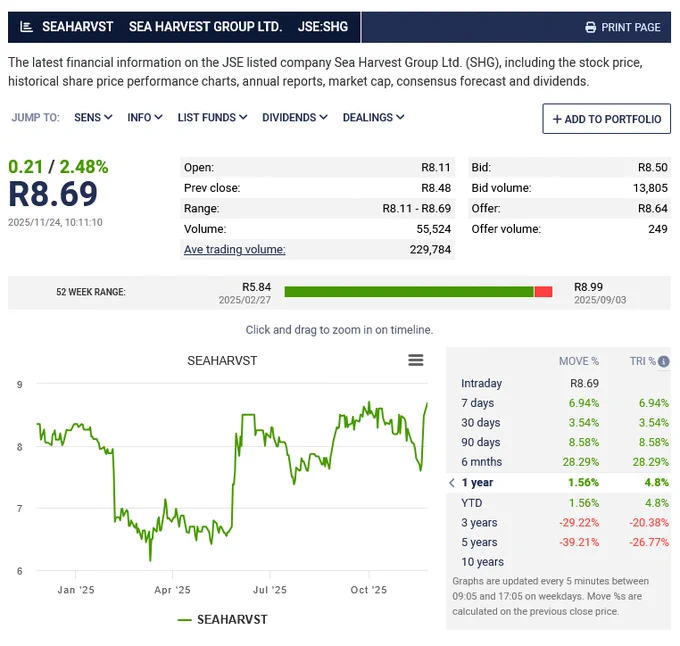Viewport: 680px width, 646px height.
Task: Open the Ave trading volume link
Action: [235, 249]
